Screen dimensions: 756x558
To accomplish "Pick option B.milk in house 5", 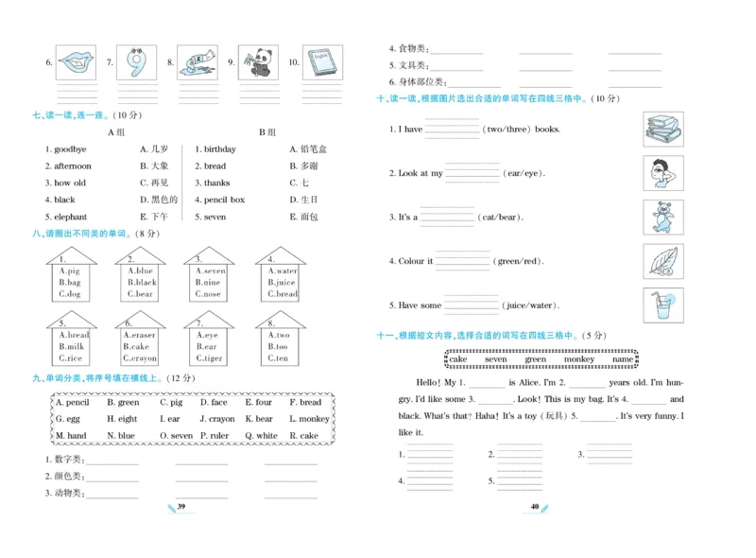I will click(x=71, y=347).
